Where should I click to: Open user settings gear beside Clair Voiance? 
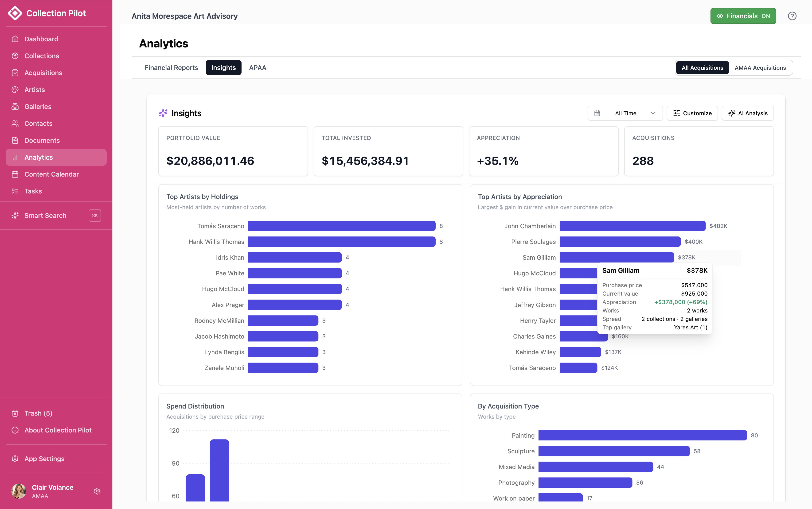click(x=97, y=491)
